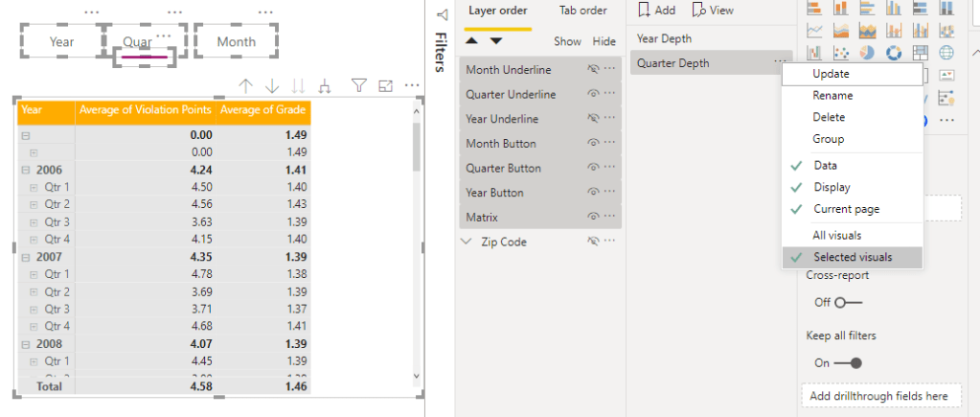
Task: Collapse the 2006 year row
Action: (24, 170)
